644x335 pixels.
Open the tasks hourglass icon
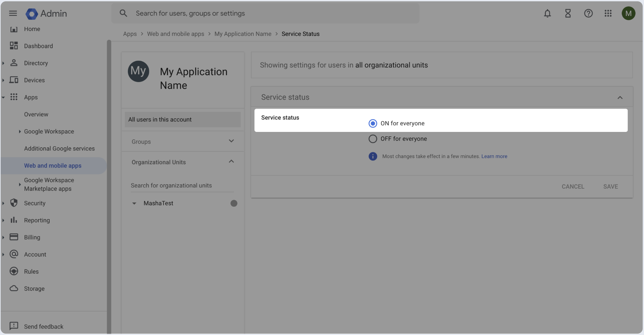coord(568,13)
